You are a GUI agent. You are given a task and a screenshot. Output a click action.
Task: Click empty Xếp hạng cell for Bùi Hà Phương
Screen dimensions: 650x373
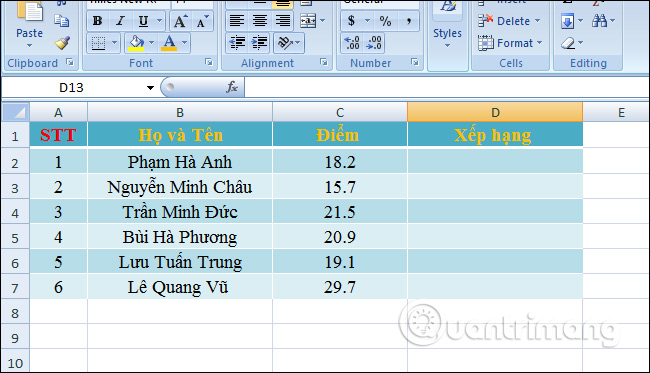click(x=495, y=237)
